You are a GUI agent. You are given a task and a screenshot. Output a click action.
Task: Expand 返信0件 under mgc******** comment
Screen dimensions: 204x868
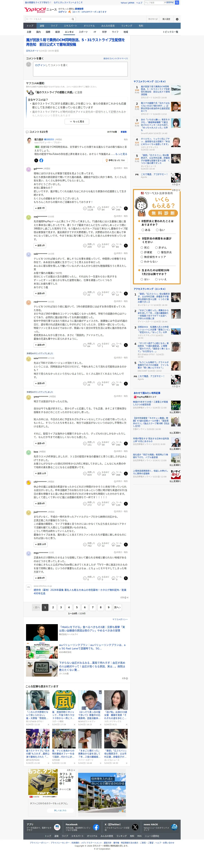(40, 578)
